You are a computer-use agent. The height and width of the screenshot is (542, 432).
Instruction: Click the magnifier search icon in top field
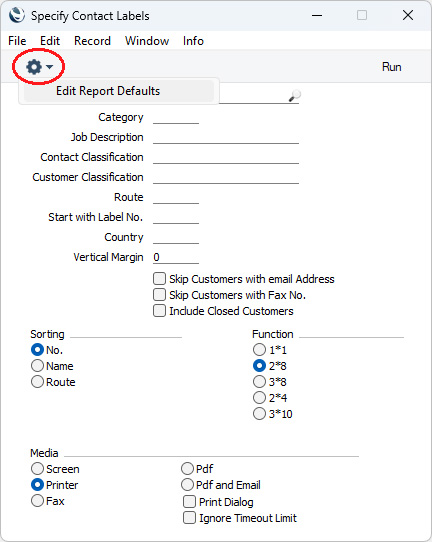[x=294, y=95]
